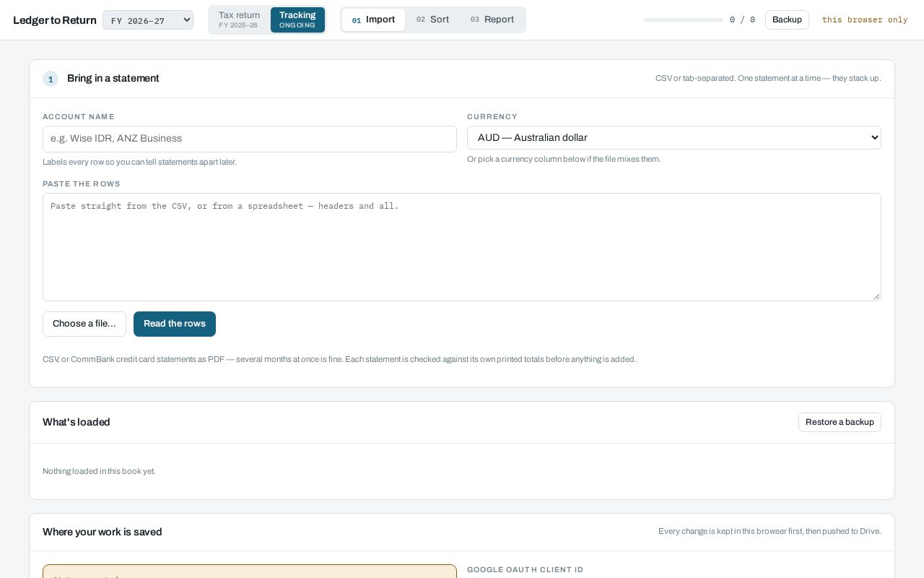This screenshot has width=924, height=578.
Task: Click the 'Where your work is saved' heading
Action: 103,532
